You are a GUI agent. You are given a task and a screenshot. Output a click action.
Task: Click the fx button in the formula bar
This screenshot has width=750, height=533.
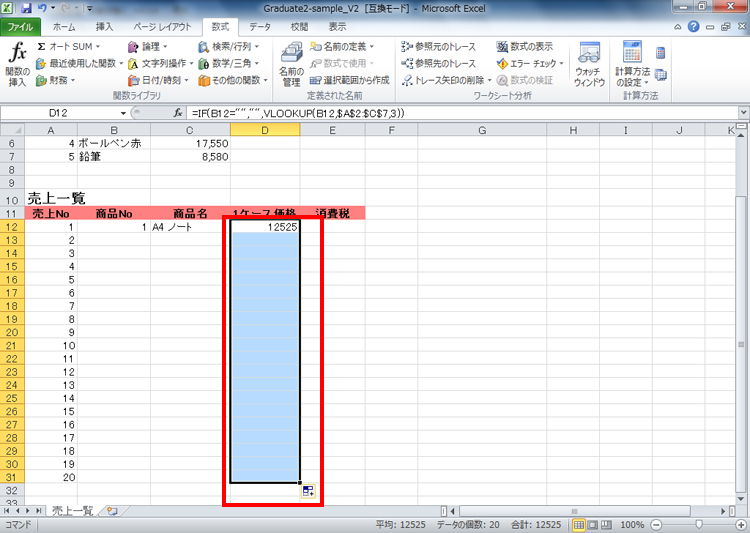178,113
